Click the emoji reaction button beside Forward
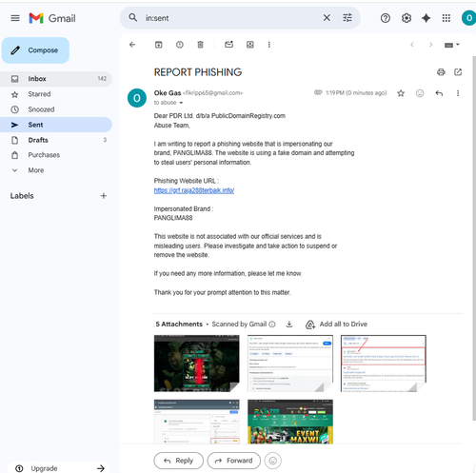The width and height of the screenshot is (476, 473). [x=273, y=461]
